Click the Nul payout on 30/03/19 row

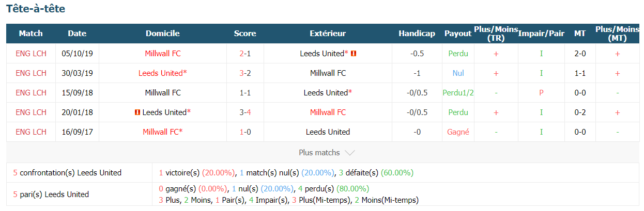point(458,73)
